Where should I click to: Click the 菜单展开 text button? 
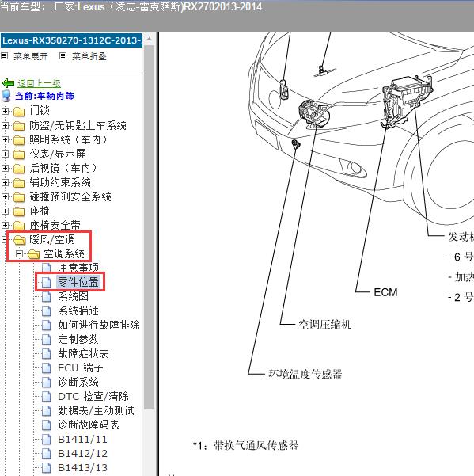click(x=31, y=56)
